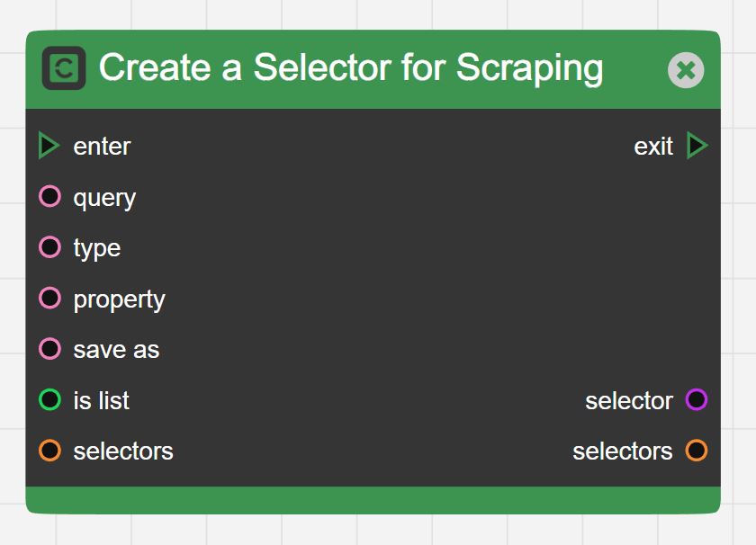Click the 'save as' text label

[115, 349]
